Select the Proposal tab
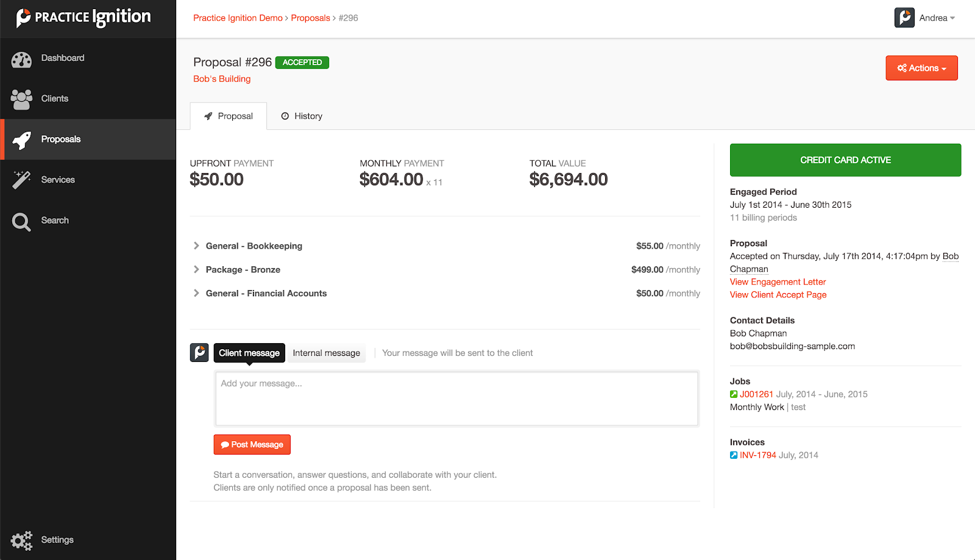Viewport: 975px width, 560px height. coord(229,116)
